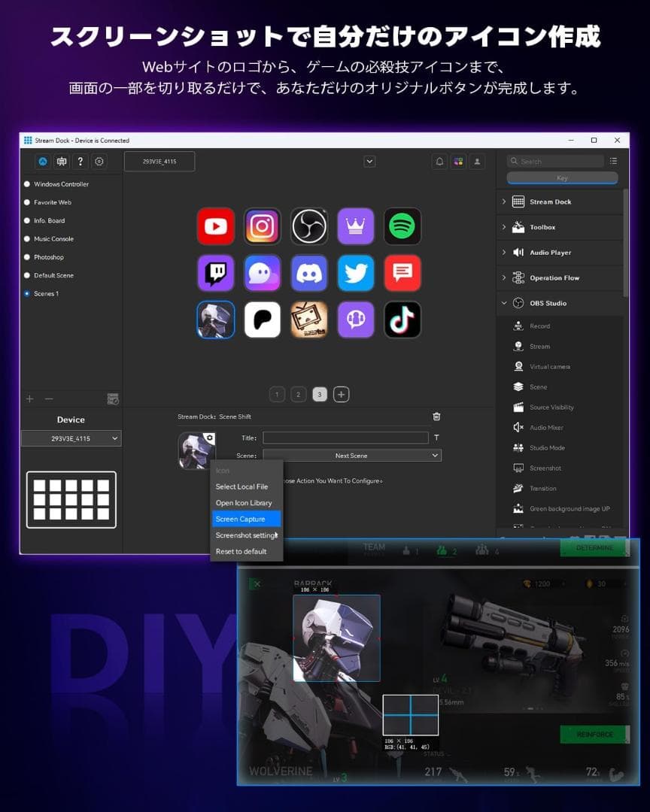Viewport: 650px width, 812px height.
Task: Select the purple crown key icon
Action: [x=356, y=226]
